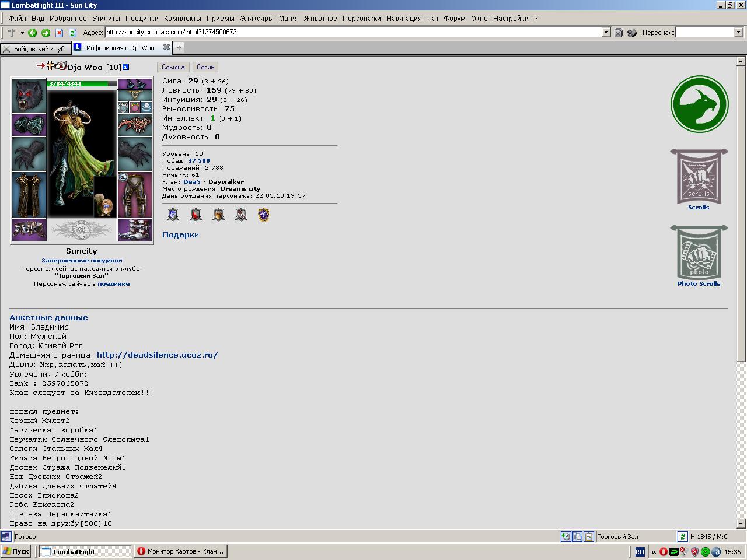Screen dimensions: 747x560
Task: Open the Эликсиры menu
Action: pyautogui.click(x=257, y=18)
